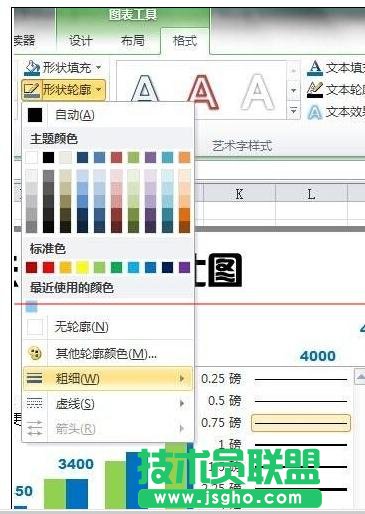Click the 文本效果 glowing A icon
365x514 pixels.
tap(315, 112)
